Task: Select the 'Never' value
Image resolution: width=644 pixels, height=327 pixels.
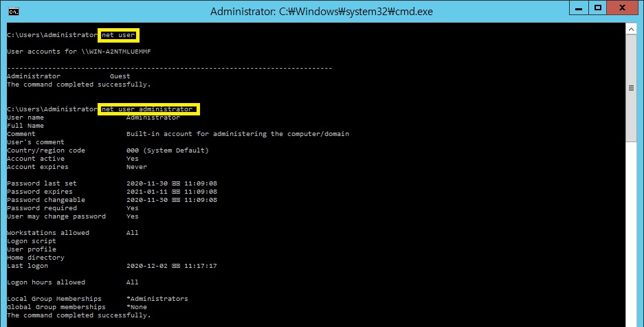Action: (x=136, y=167)
